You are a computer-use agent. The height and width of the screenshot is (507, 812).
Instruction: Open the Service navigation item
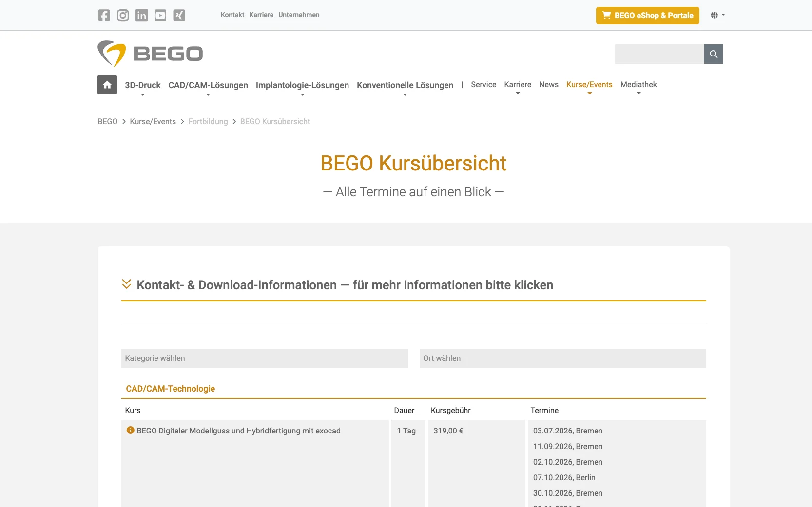click(x=483, y=85)
